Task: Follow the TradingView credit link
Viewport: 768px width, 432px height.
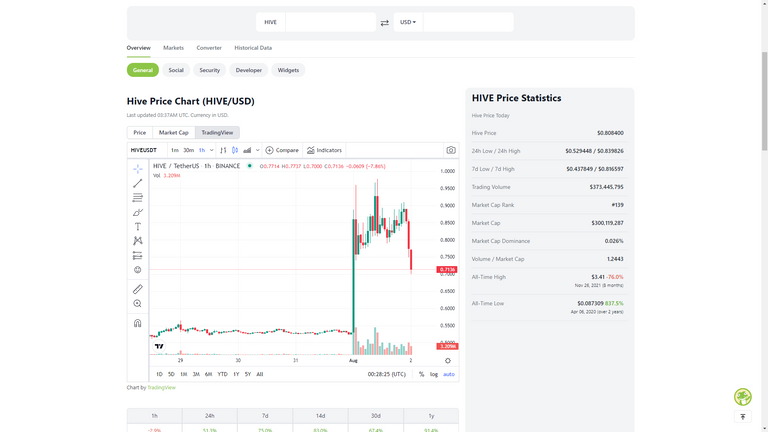Action: (x=162, y=387)
